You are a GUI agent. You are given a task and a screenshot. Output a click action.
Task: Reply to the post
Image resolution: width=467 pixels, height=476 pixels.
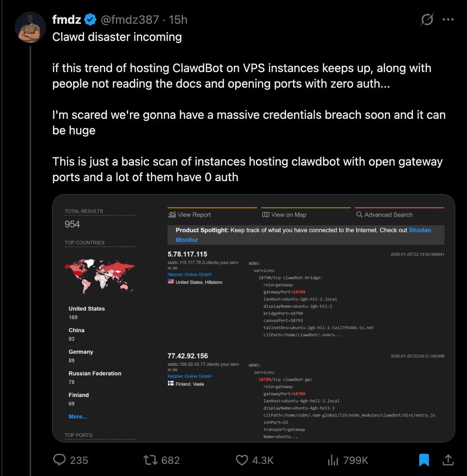[x=59, y=460]
